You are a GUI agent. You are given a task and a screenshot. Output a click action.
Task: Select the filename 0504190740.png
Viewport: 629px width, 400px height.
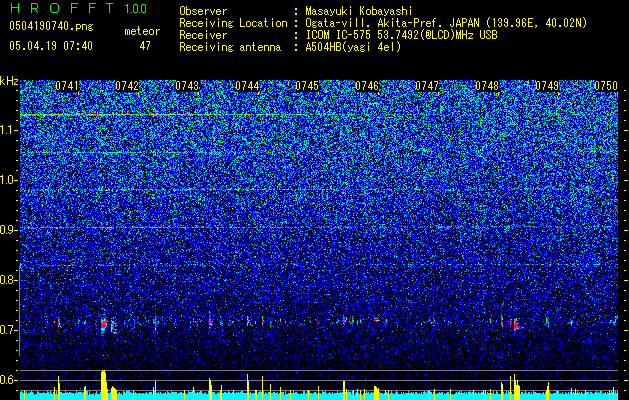tap(51, 26)
